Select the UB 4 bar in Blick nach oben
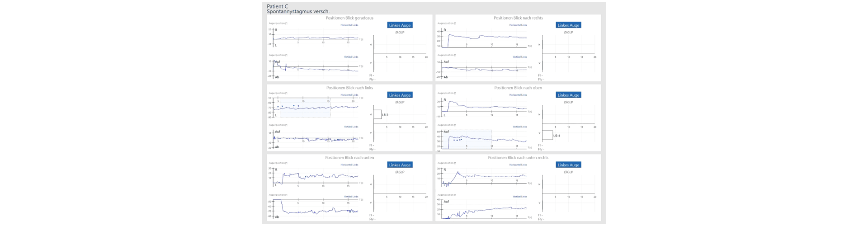 click(547, 135)
